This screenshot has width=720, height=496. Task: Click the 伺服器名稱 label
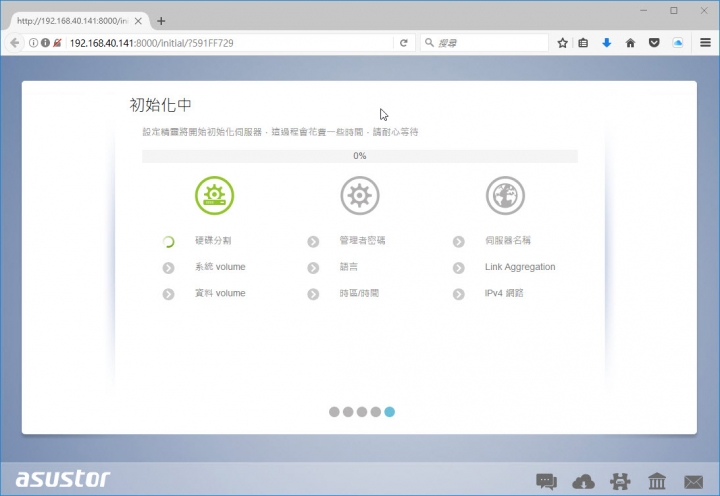pyautogui.click(x=508, y=240)
